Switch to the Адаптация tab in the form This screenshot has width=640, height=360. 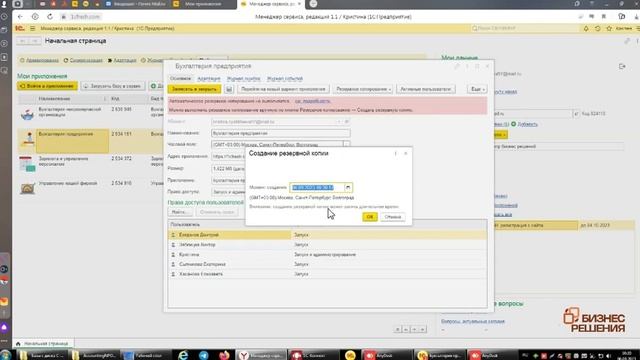209,78
